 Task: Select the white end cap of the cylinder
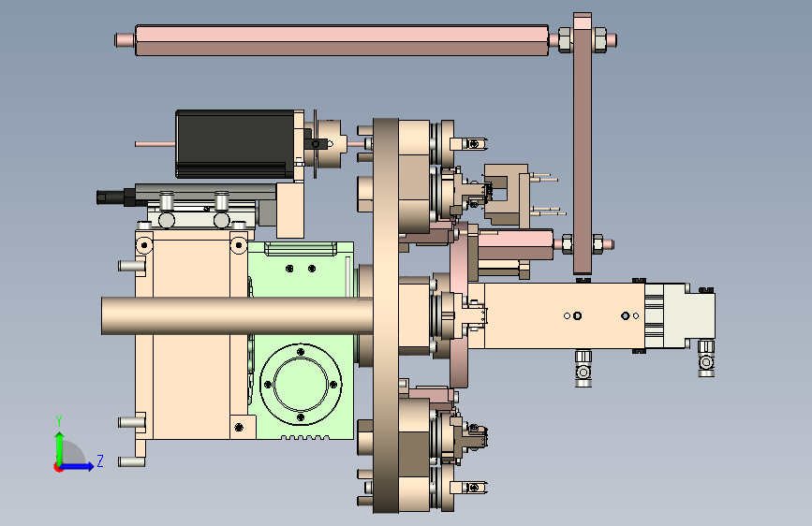point(689,315)
